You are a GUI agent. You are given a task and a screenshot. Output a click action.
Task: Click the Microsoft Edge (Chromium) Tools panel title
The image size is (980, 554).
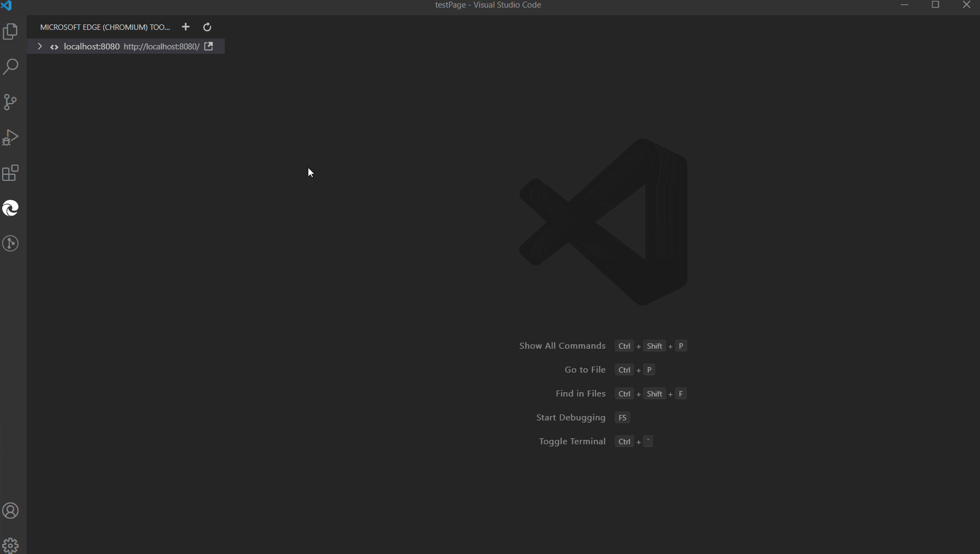coord(105,27)
